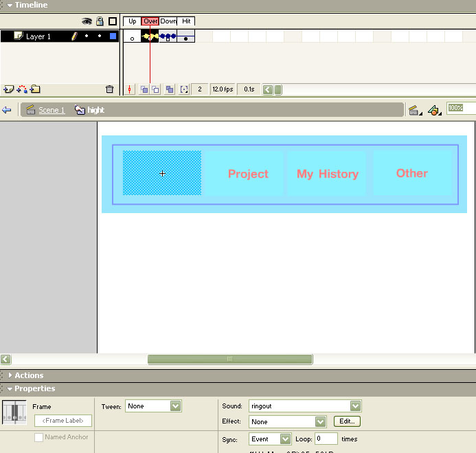Delete the layer using the trash icon
476x453 pixels.
point(109,89)
